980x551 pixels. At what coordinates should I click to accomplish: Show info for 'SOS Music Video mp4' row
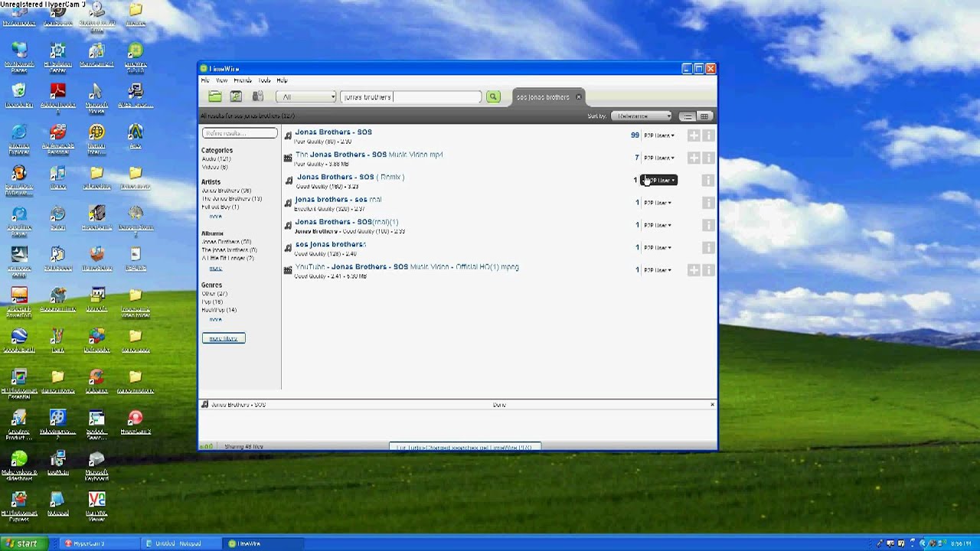pos(708,158)
